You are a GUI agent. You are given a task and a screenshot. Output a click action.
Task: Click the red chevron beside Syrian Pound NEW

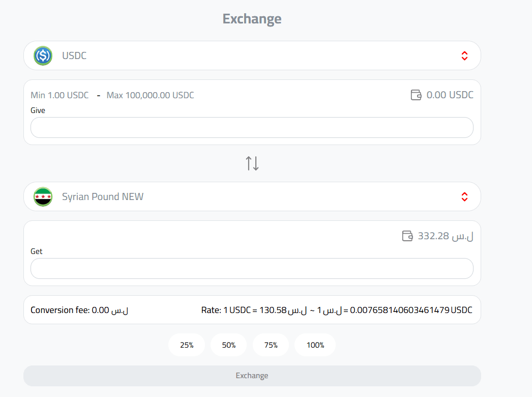[x=464, y=196]
